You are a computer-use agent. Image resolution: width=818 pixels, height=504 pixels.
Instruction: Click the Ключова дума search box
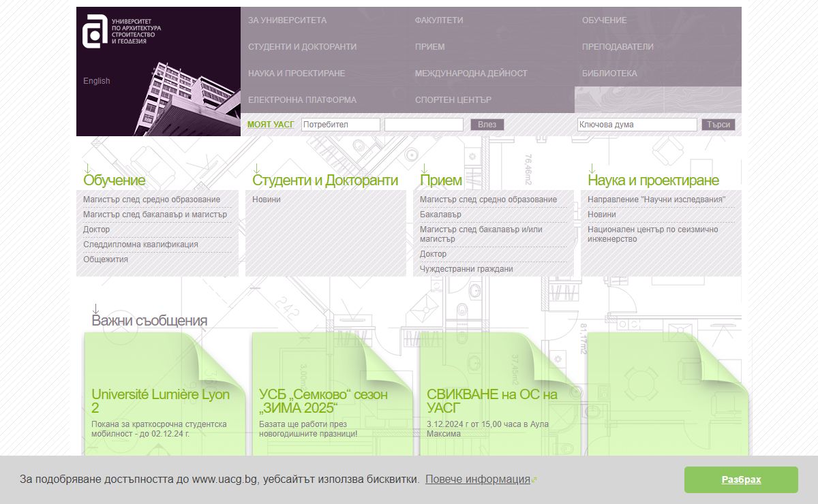point(637,125)
